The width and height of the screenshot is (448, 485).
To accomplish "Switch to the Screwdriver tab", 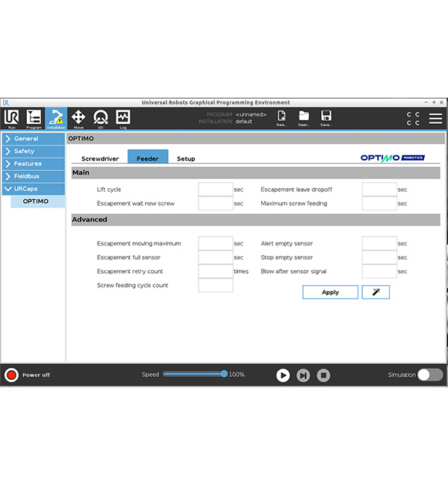I will pyautogui.click(x=100, y=158).
